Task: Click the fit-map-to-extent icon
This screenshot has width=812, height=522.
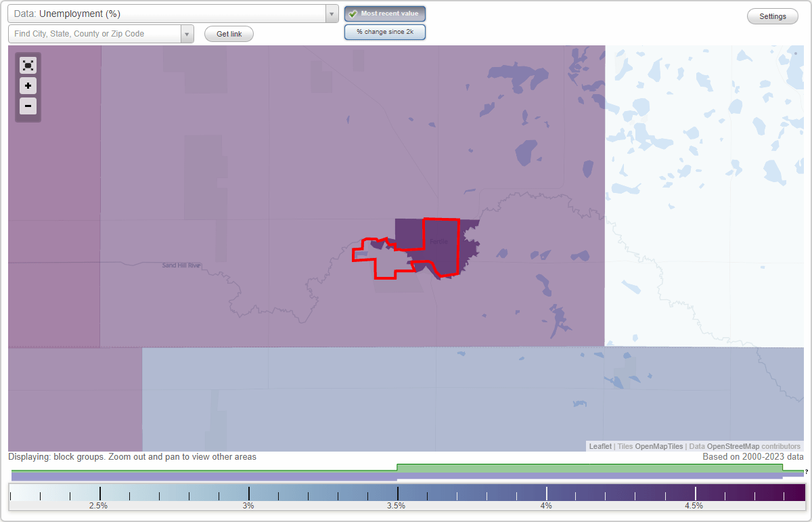Action: tap(28, 65)
